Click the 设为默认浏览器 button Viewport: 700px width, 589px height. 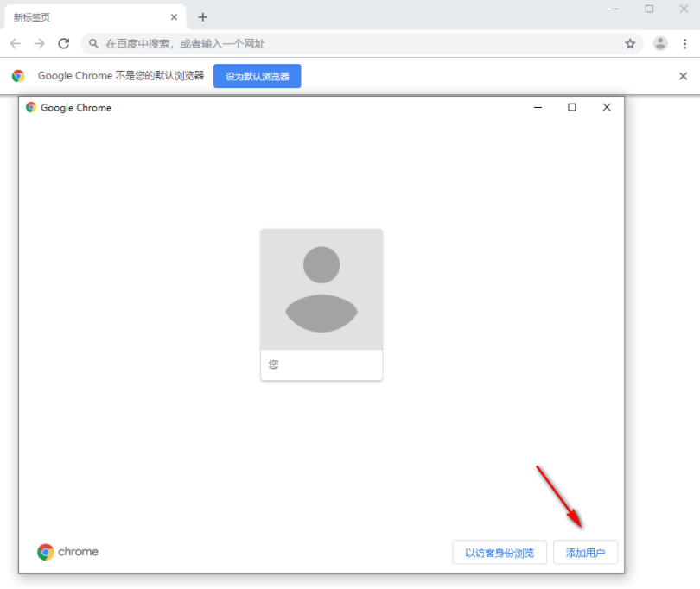click(x=258, y=76)
